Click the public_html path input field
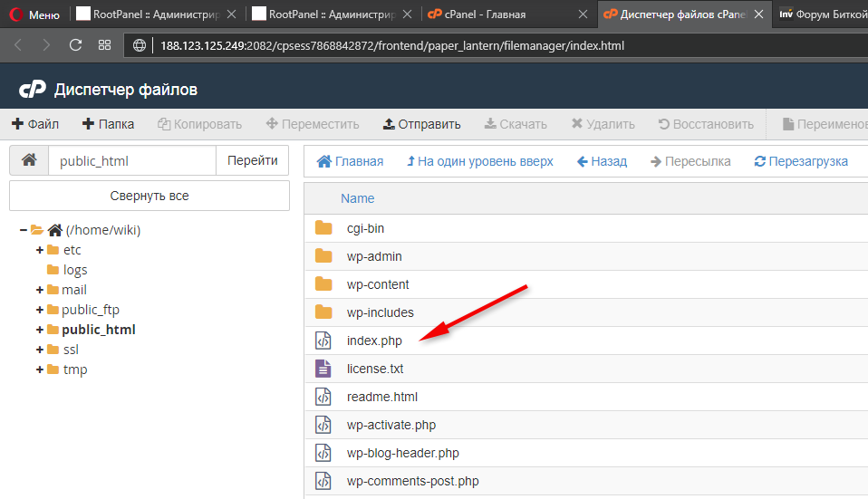868x499 pixels. coord(131,161)
